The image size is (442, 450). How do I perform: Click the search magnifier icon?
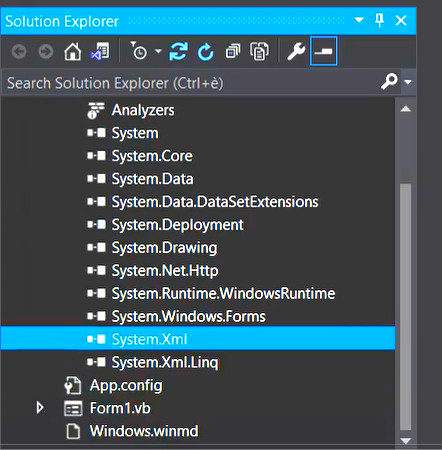pos(389,82)
